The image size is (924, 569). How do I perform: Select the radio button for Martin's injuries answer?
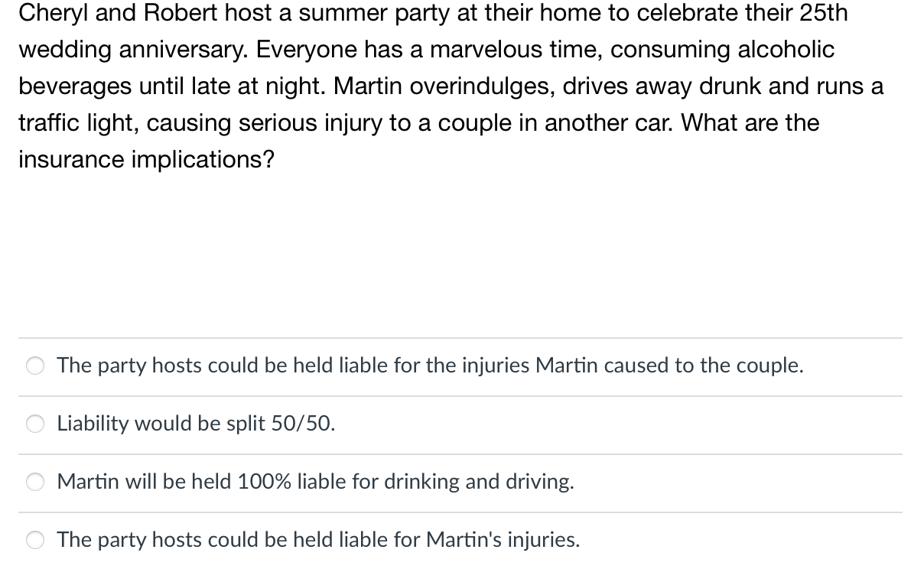tap(34, 540)
